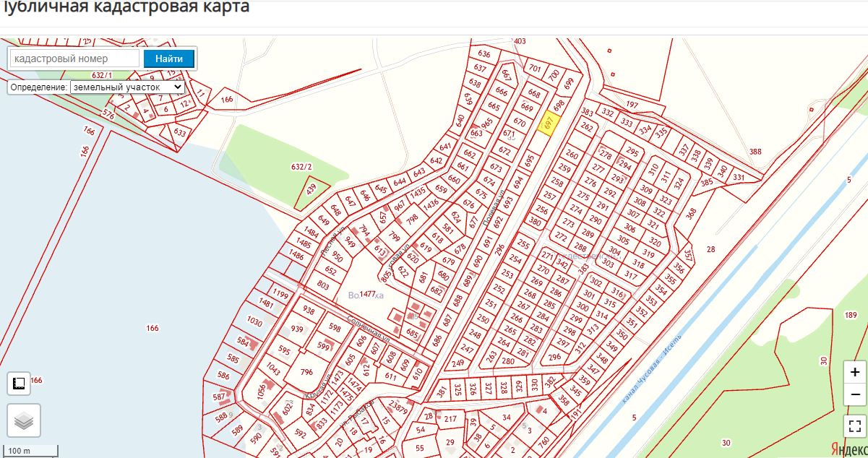868x458 pixels.
Task: Click parcel number 197
Action: [632, 105]
